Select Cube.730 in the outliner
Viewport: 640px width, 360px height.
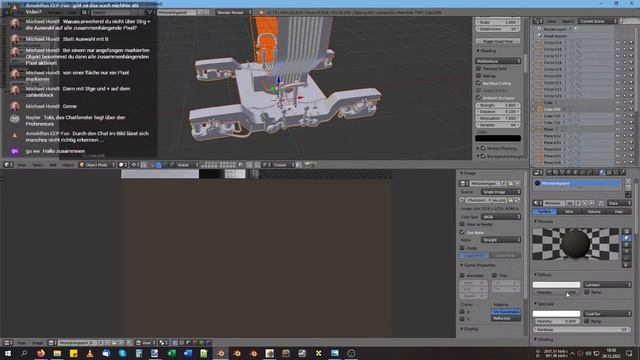(x=552, y=116)
